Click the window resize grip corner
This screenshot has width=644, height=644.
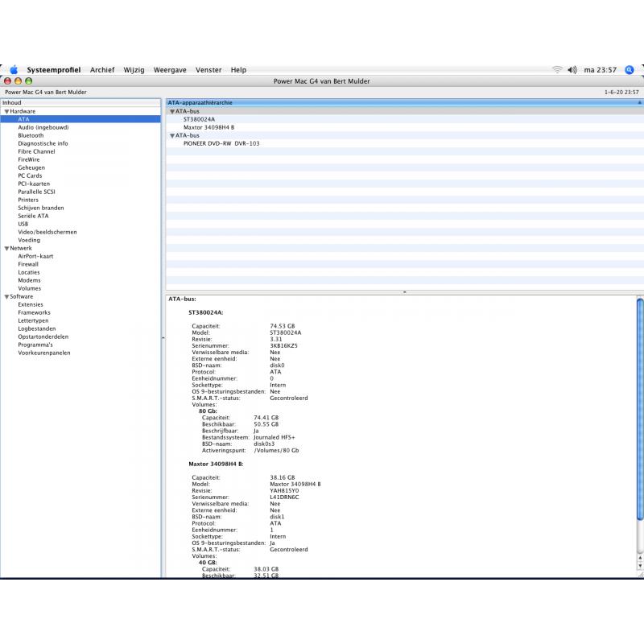pos(640,575)
